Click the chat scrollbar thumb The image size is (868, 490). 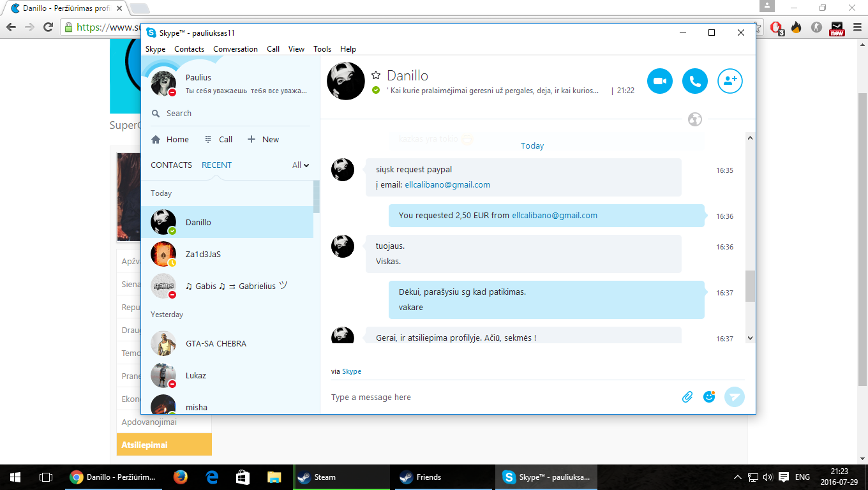click(750, 286)
